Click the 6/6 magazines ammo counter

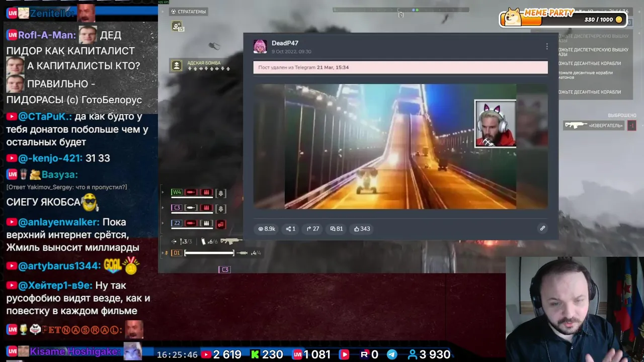[210, 241]
